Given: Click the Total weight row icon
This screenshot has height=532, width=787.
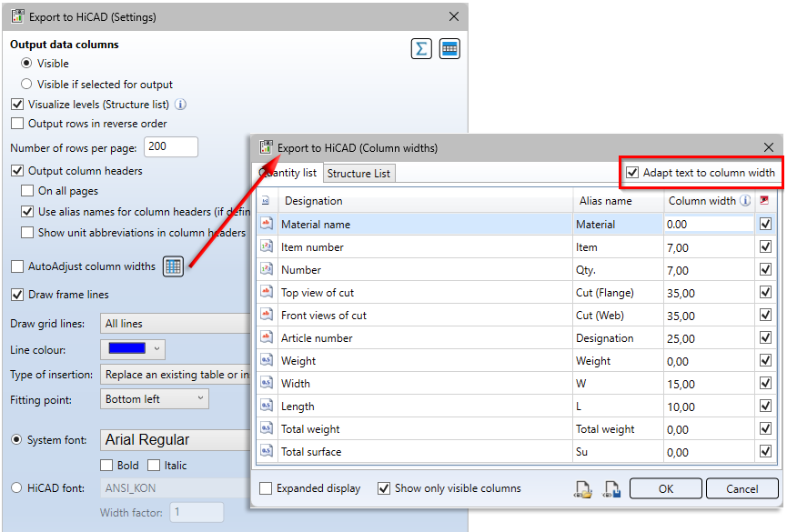Looking at the screenshot, I should coord(267,428).
